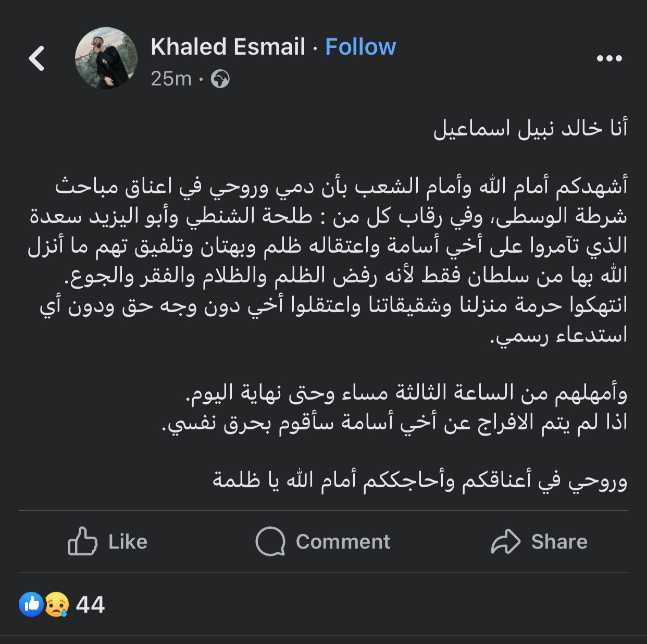Open Khaled Esmail's profile picture
Viewport: 647px width, 644px height.
(106, 58)
